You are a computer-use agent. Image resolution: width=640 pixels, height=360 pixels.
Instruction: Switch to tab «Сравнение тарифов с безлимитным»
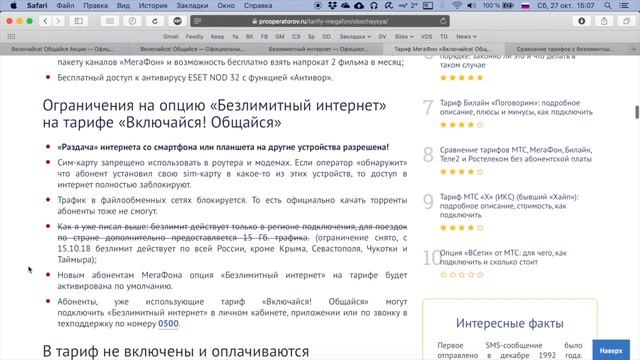(x=565, y=49)
